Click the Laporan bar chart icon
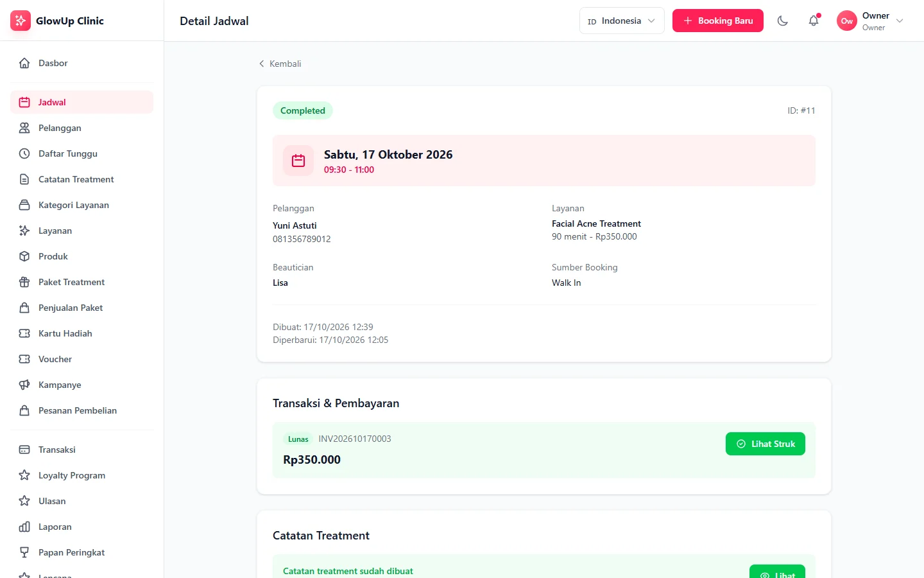This screenshot has height=578, width=924. pos(24,527)
